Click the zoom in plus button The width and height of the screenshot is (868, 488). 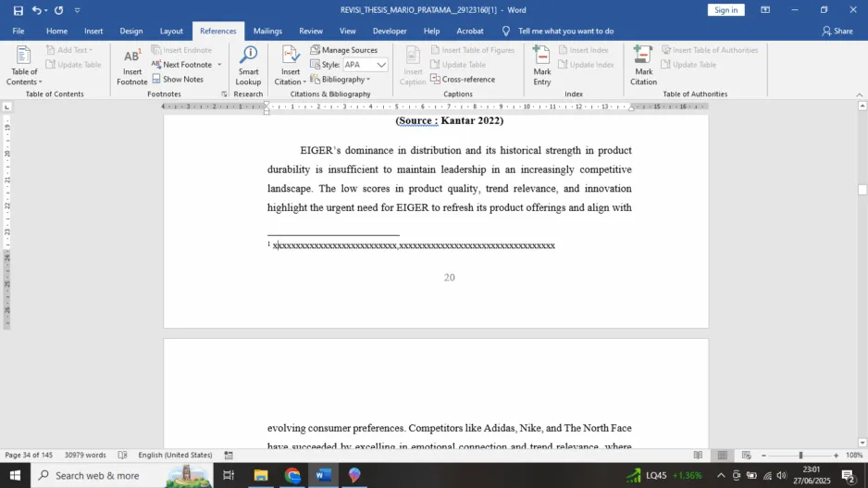[836, 456]
